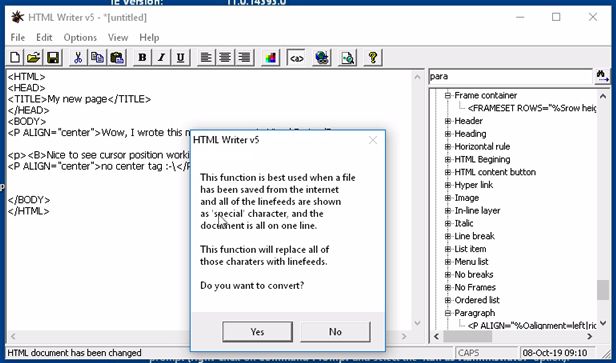The image size is (616, 363).
Task: Click the <HEAD> line in the editor
Action: click(x=26, y=88)
